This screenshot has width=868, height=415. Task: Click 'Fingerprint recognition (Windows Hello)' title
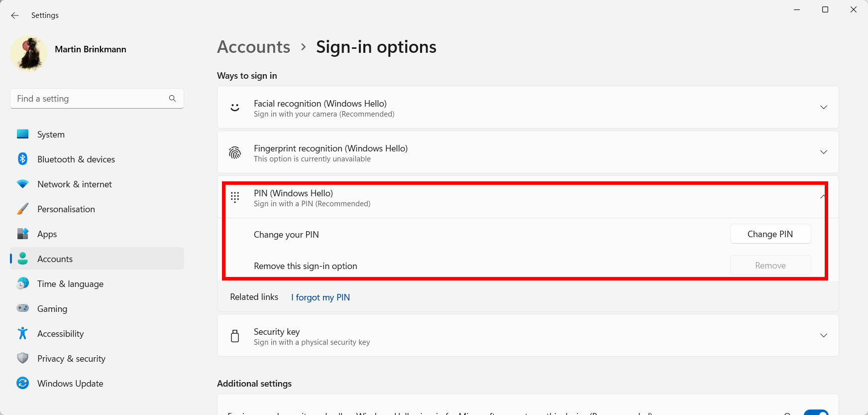[x=330, y=148]
